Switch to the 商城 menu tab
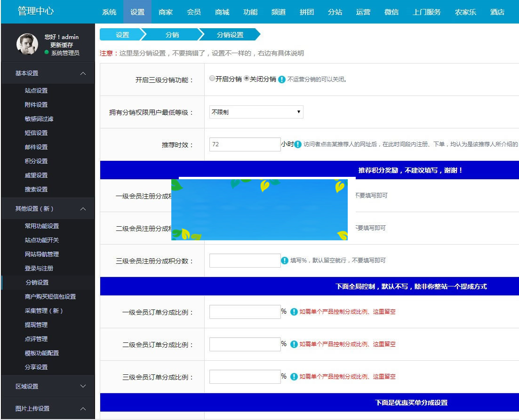Screen dimensions: 519x420 222,12
